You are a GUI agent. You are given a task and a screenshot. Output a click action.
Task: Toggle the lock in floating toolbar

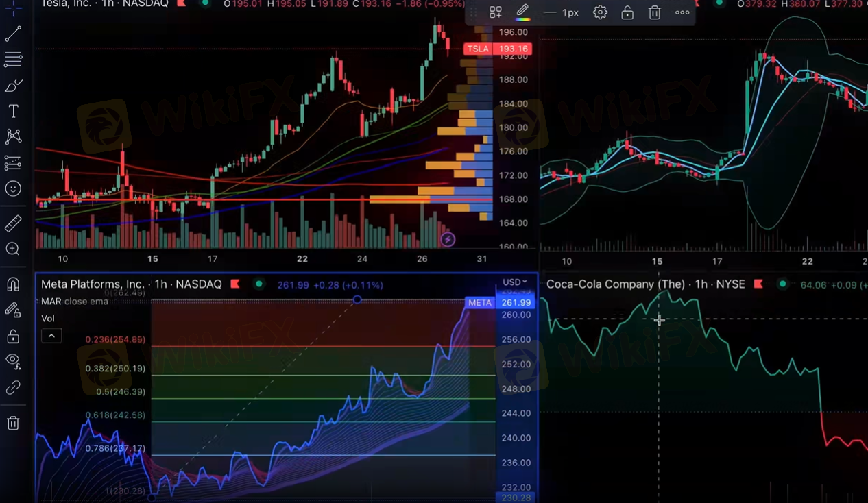[627, 12]
